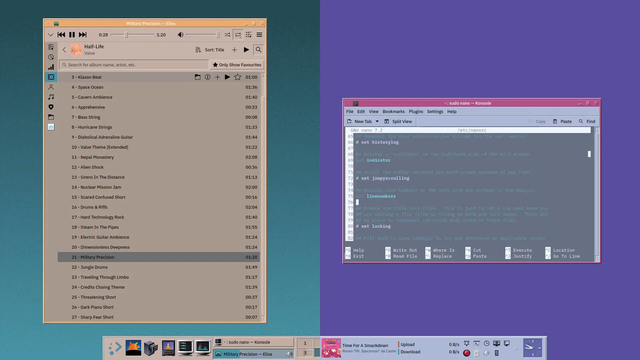Enable Only Show Favourites filter
Viewport: 640px width, 360px height.
click(x=237, y=64)
